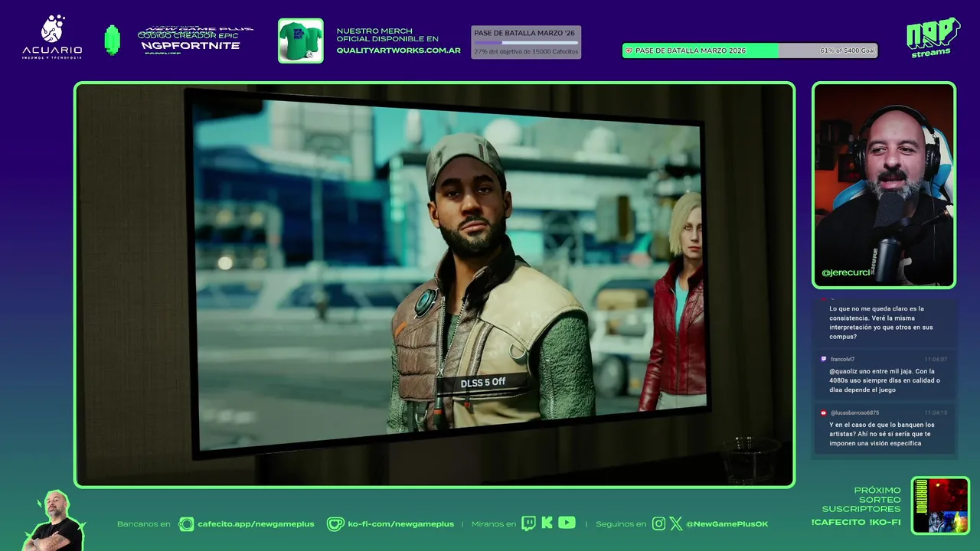Click the 'PRÓXIMO SORTEO SUSCRIPTORES' text
980x551 pixels.
[x=861, y=500]
